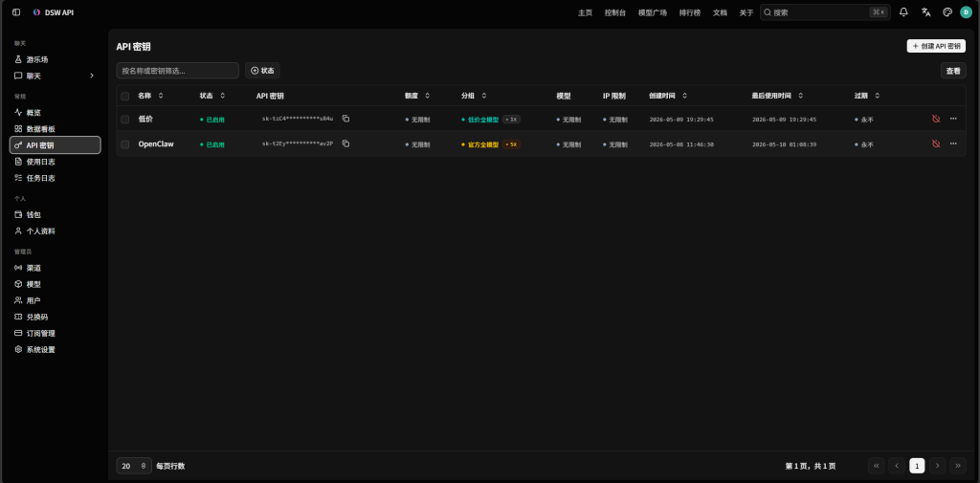Go to last page
This screenshot has width=980, height=483.
point(957,466)
